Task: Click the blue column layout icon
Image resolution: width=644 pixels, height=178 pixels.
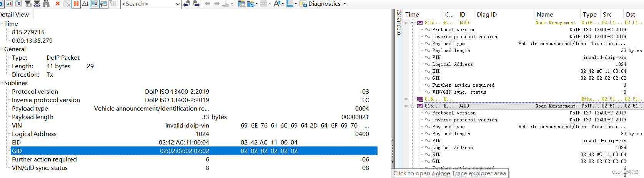Action: pyautogui.click(x=290, y=3)
